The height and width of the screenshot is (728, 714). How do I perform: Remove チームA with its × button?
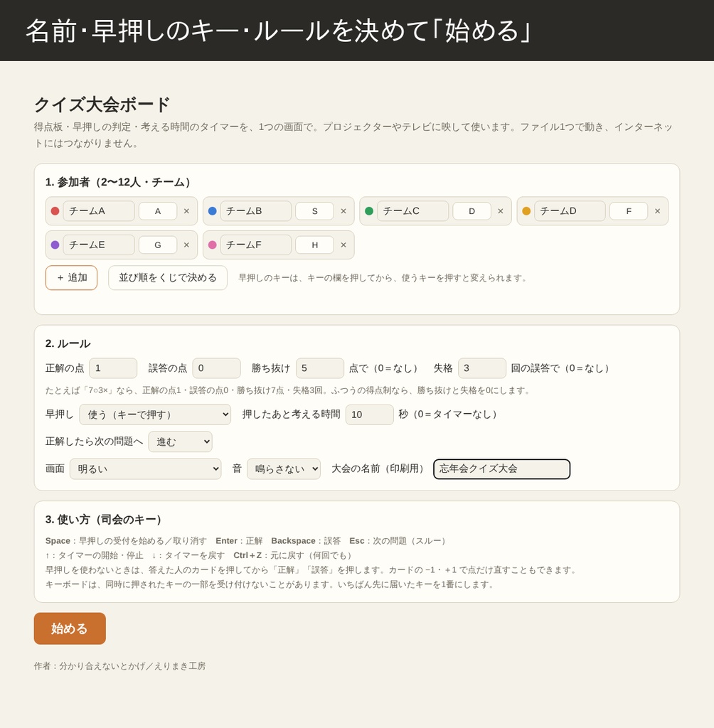point(186,211)
